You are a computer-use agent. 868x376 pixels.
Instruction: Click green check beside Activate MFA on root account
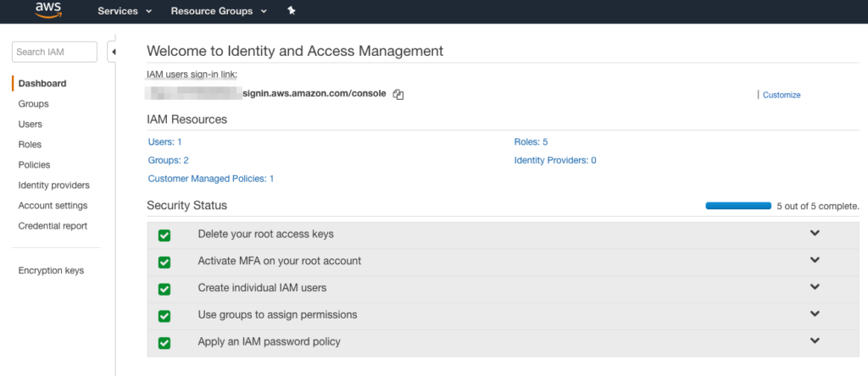pos(164,262)
